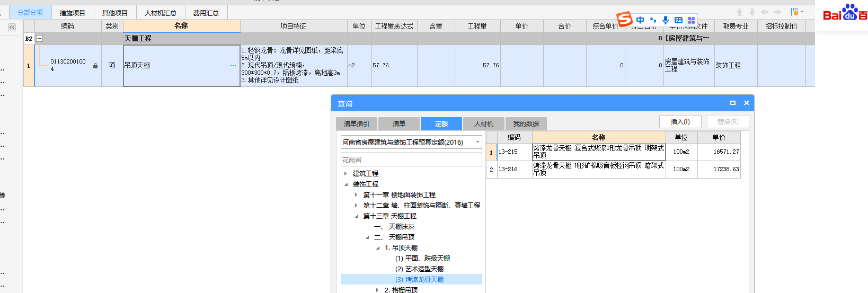Maximize the 查询 dialog window
Screen dimensions: 868x293
[733, 103]
